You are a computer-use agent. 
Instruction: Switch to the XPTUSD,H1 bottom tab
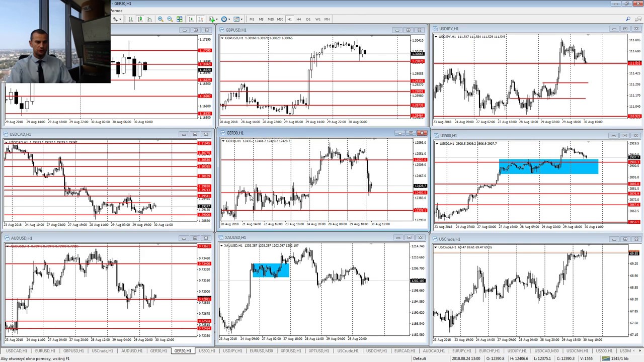point(319,350)
